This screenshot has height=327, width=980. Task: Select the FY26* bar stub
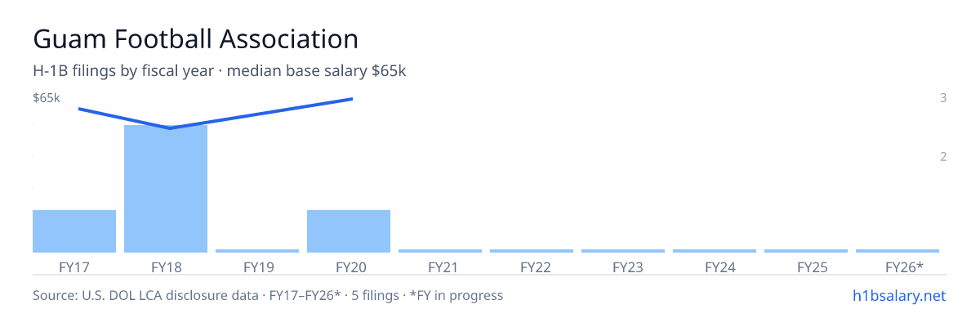[898, 251]
